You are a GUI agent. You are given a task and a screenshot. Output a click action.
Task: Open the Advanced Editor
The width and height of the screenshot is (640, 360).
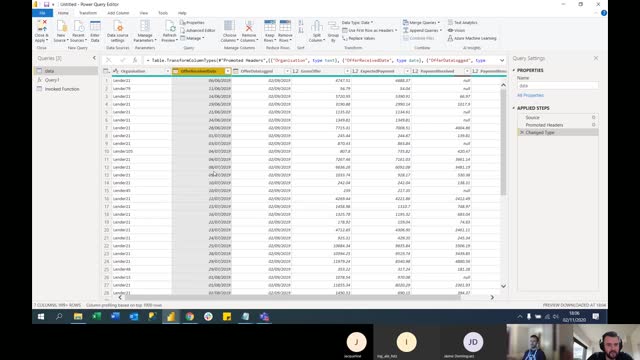pyautogui.click(x=198, y=30)
